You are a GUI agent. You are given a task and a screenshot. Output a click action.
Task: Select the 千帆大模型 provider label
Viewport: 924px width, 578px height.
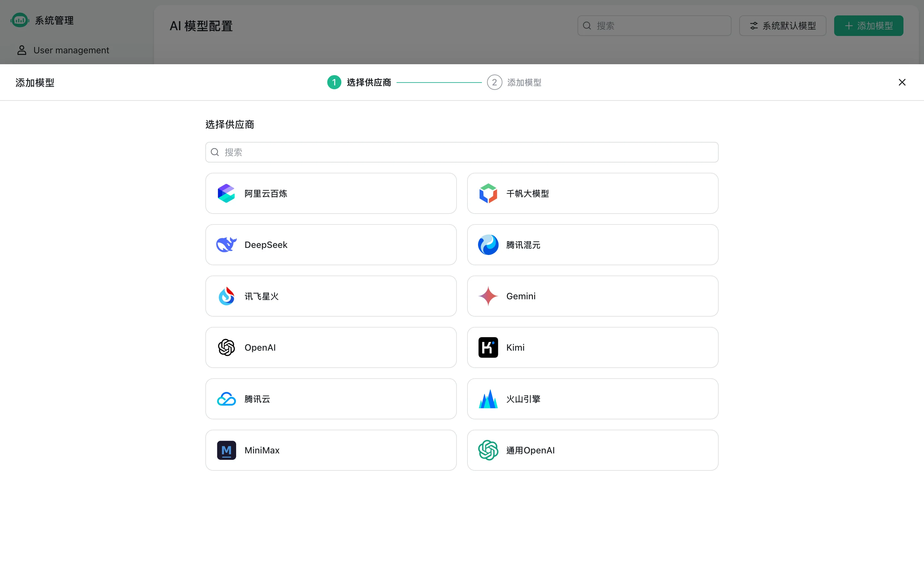tap(528, 193)
